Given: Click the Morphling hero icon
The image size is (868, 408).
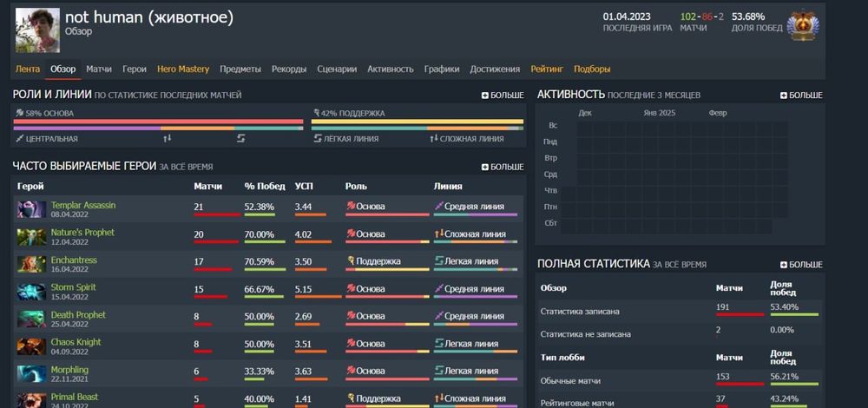Looking at the screenshot, I should (31, 373).
